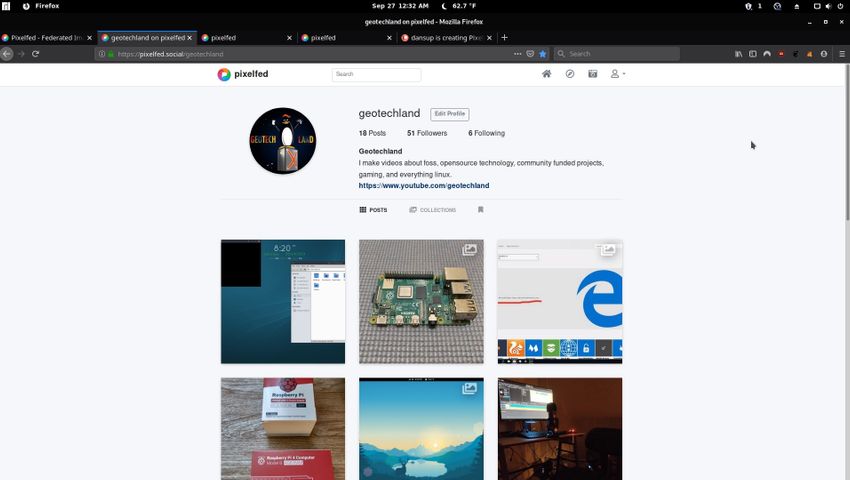Click the camera compose post icon
This screenshot has height=480, width=850.
point(593,74)
